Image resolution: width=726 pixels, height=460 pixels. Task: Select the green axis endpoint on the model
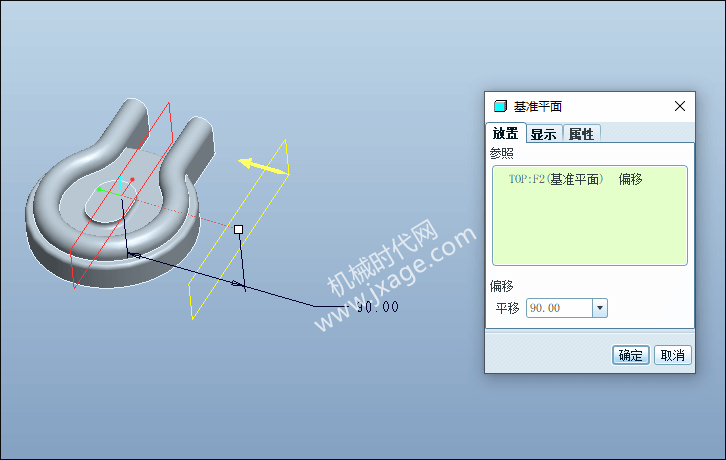click(99, 189)
